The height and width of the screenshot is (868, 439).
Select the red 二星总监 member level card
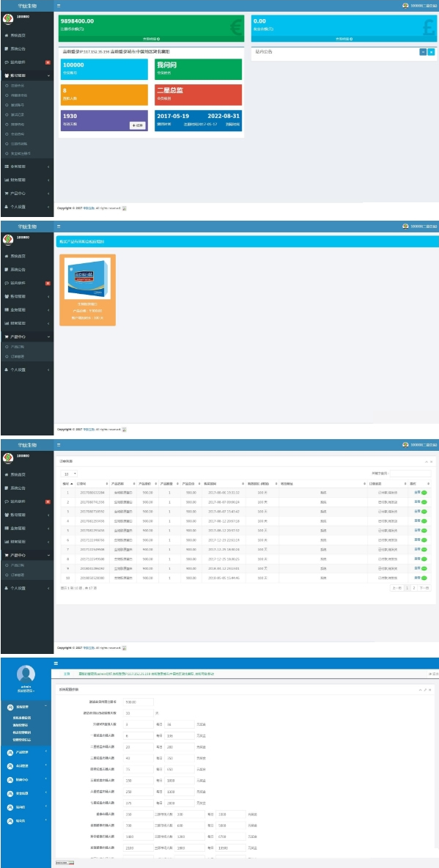[198, 95]
